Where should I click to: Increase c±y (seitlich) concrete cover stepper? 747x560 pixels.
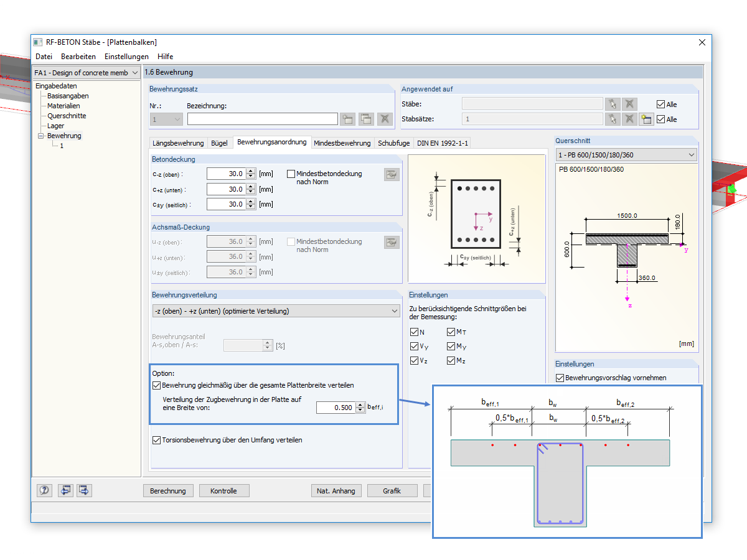pos(251,201)
